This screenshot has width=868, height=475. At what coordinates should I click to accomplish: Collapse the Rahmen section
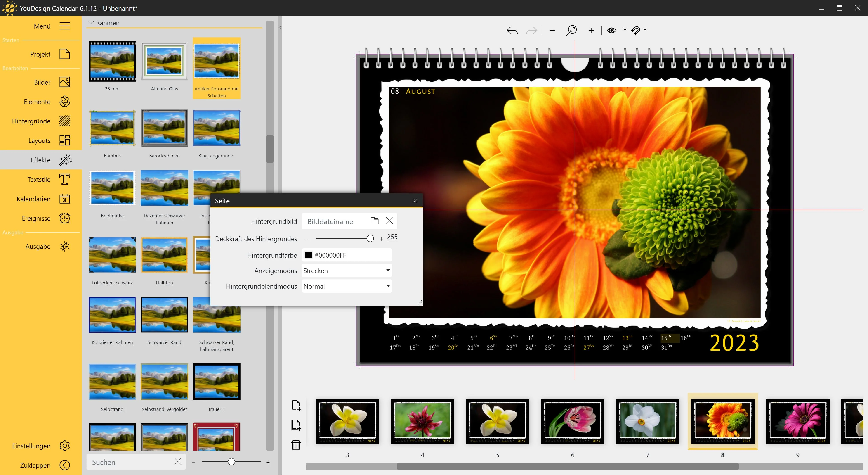pyautogui.click(x=91, y=23)
